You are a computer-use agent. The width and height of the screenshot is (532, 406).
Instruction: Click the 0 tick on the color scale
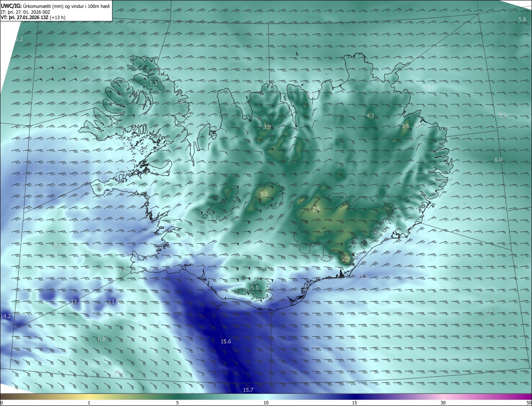(x=1, y=403)
